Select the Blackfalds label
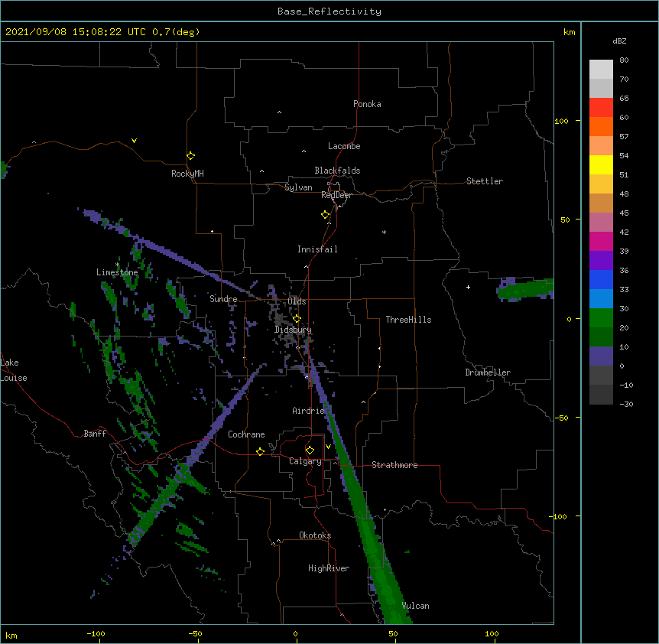This screenshot has height=644, width=659. tap(337, 171)
